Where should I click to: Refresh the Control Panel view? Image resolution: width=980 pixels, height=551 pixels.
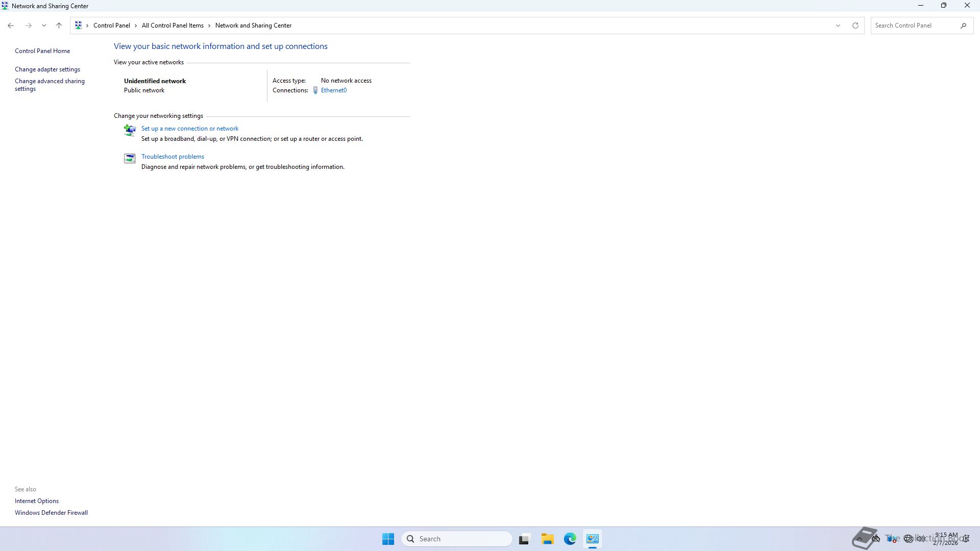point(855,26)
